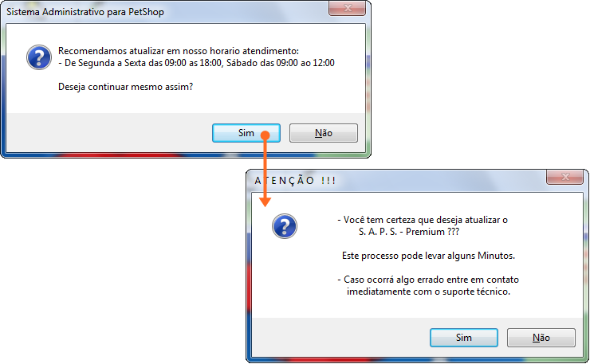This screenshot has height=364, width=590.
Task: Click the 'De Segunda a Sexta' schedule line
Action: pyautogui.click(x=196, y=63)
